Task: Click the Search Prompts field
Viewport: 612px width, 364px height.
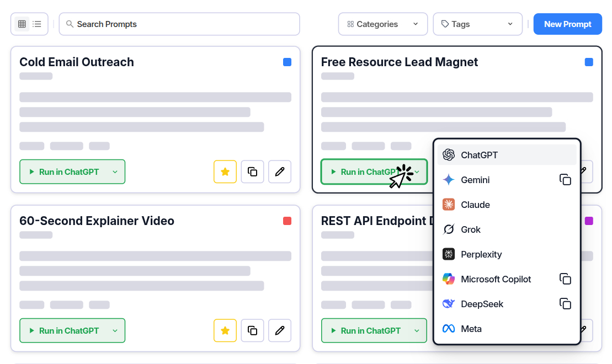Action: coord(179,24)
